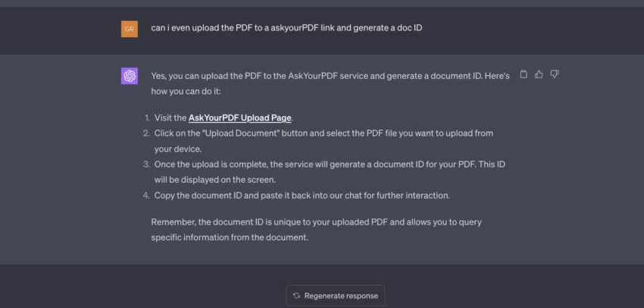This screenshot has width=644, height=308.
Task: Click the "your device." line of step 2
Action: point(178,149)
